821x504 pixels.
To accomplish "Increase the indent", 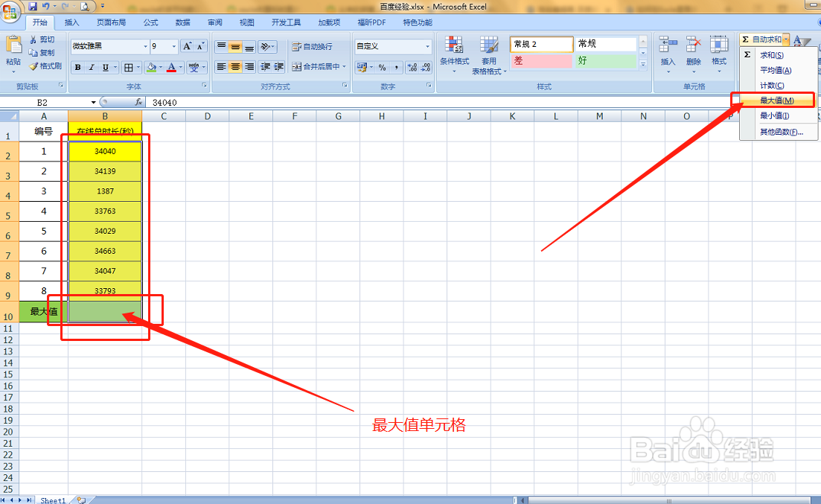I will [278, 66].
